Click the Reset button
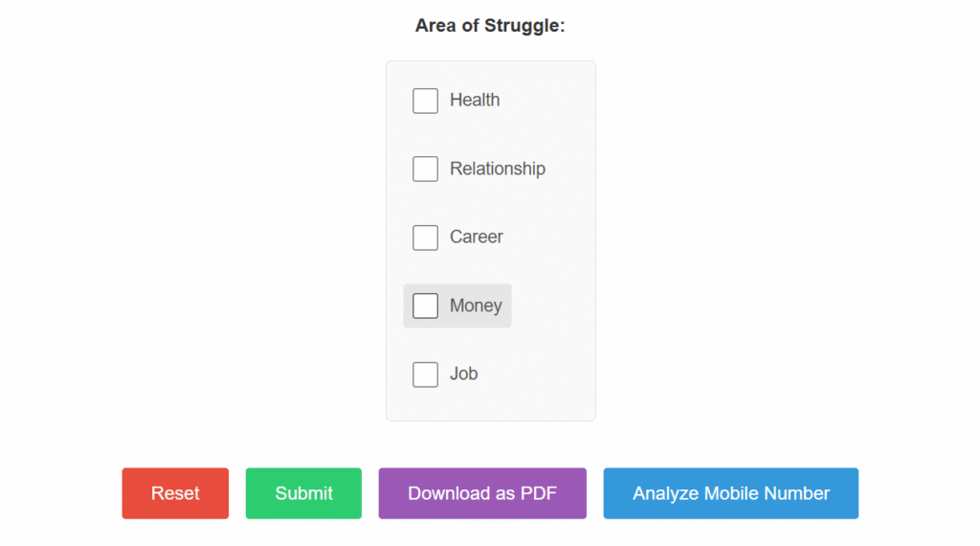 click(x=175, y=493)
